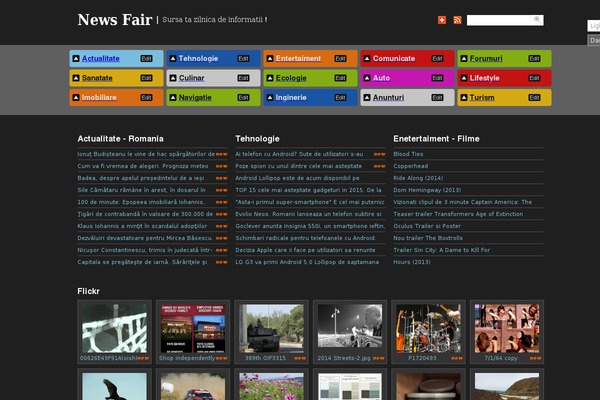600x400 pixels.
Task: Open the Ecologie category
Action: (291, 78)
